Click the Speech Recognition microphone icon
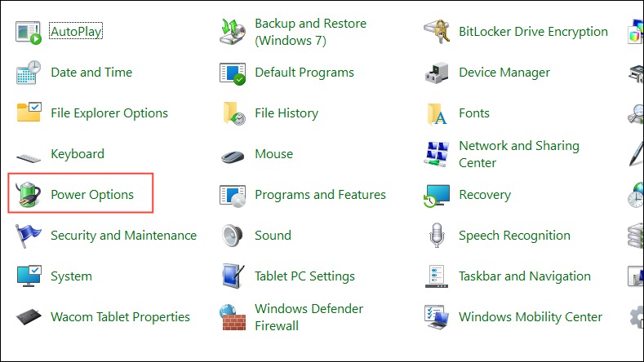The height and width of the screenshot is (362, 644). 437,235
